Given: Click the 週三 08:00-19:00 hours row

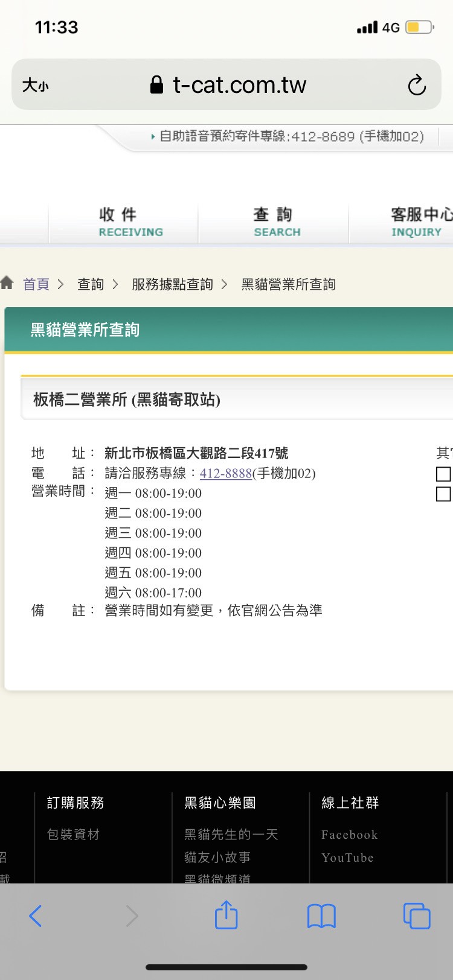Looking at the screenshot, I should [153, 533].
